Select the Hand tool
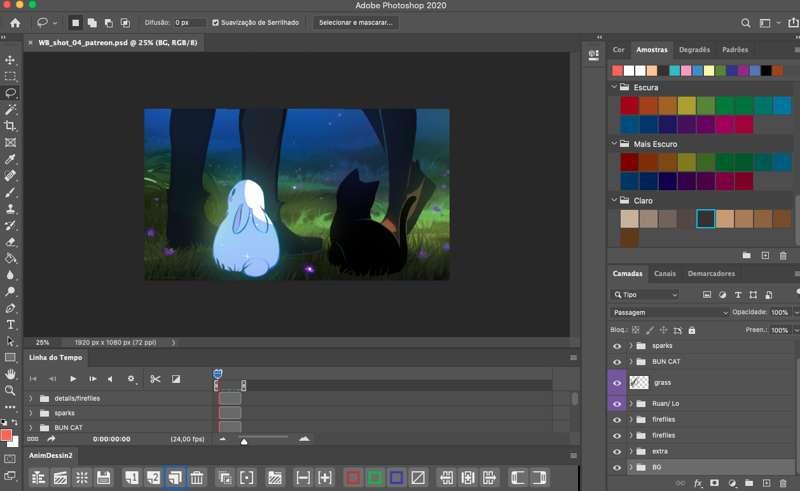 pos(10,374)
